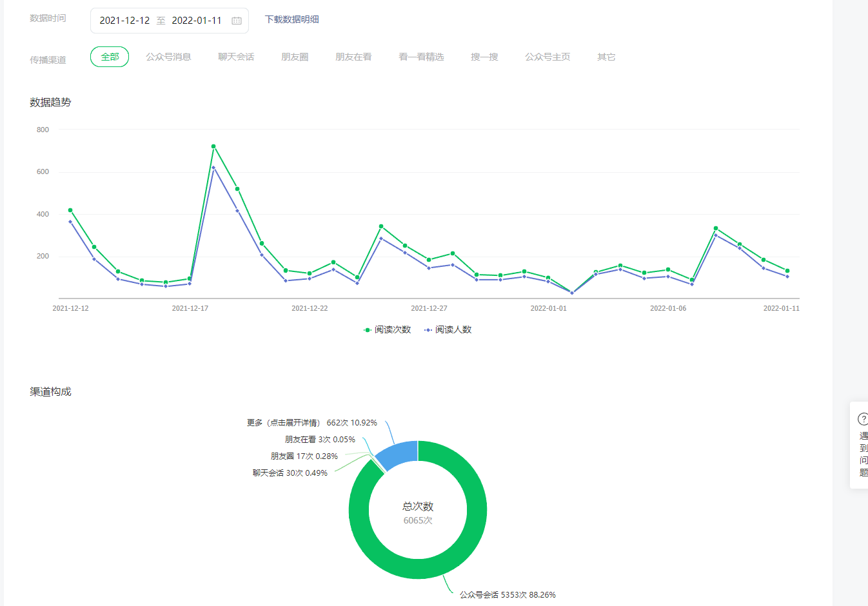Click 下载数据明细 download link

pos(291,19)
